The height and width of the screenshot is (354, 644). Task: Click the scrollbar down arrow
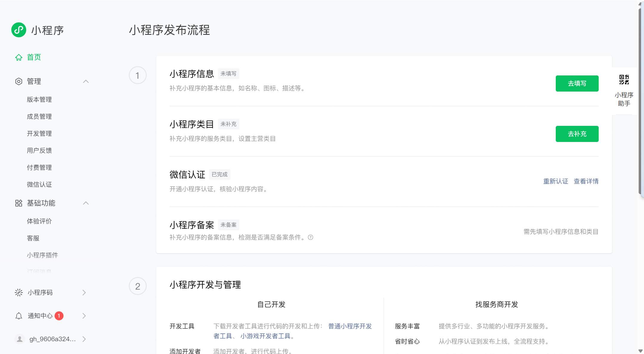pos(640,351)
